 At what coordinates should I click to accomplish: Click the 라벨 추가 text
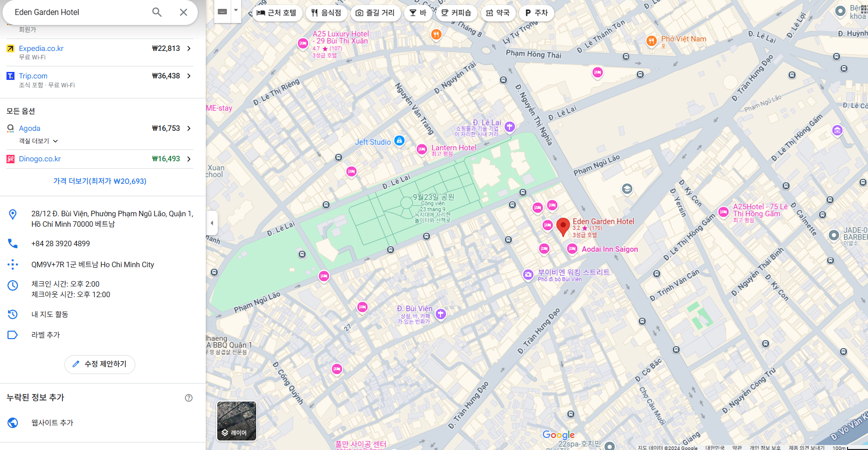tap(45, 335)
